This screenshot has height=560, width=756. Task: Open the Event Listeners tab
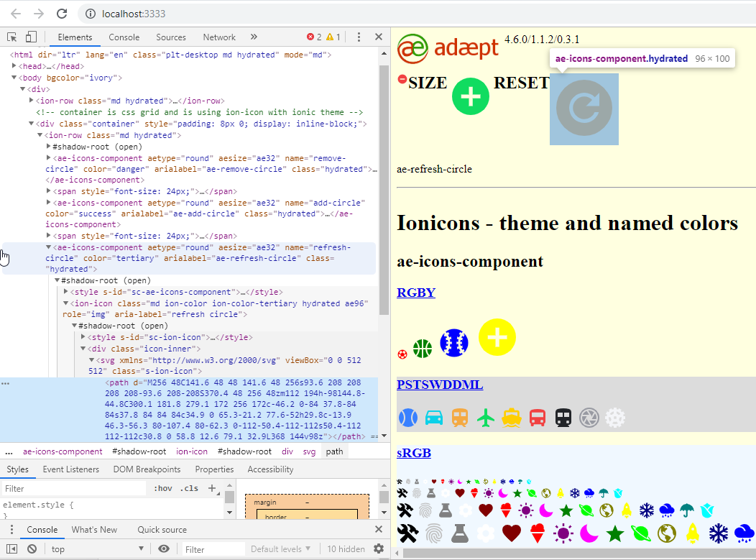[x=71, y=469]
